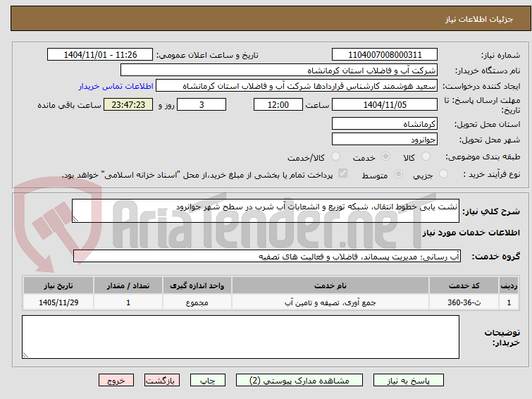The height and width of the screenshot is (399, 532).
Task: Click the خروج exit button
Action: (116, 381)
